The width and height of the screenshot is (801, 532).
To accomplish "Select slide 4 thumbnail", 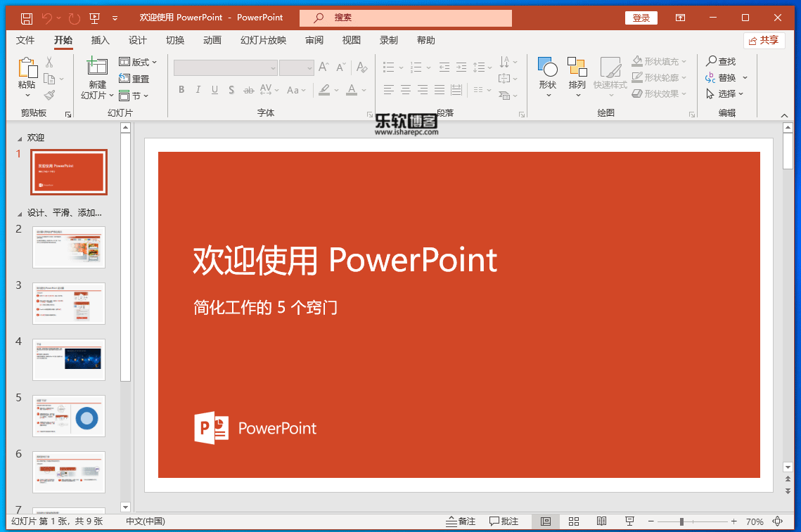I will pyautogui.click(x=69, y=359).
